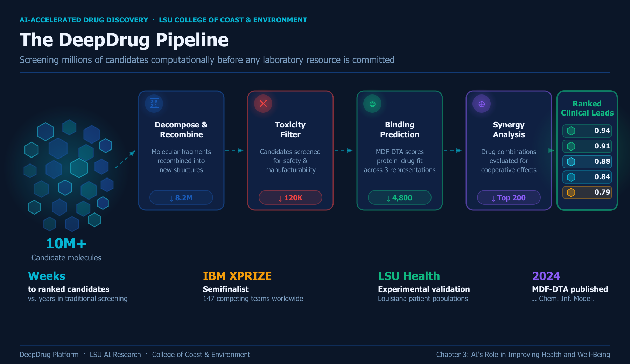Click the red 120K output pill
The height and width of the screenshot is (364, 630).
[x=290, y=197]
